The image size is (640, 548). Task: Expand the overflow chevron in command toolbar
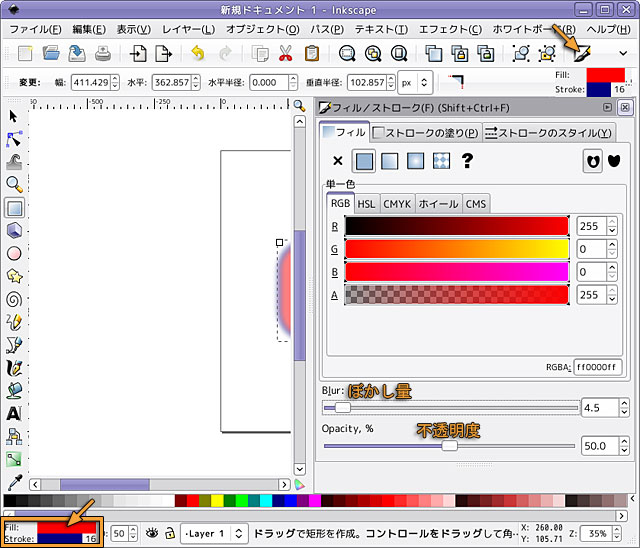tap(623, 53)
